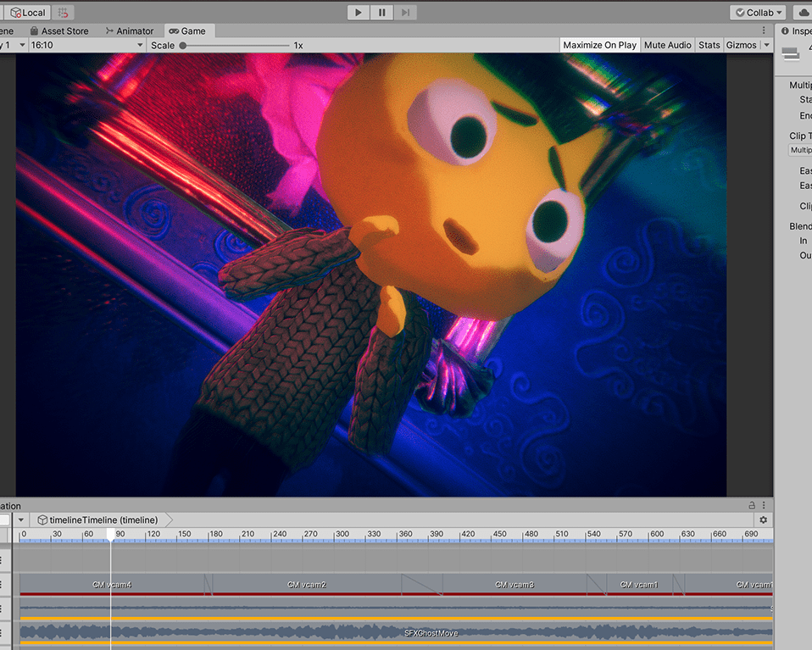The width and height of the screenshot is (812, 650).
Task: Click the timeline playhead marker
Action: coord(110,535)
